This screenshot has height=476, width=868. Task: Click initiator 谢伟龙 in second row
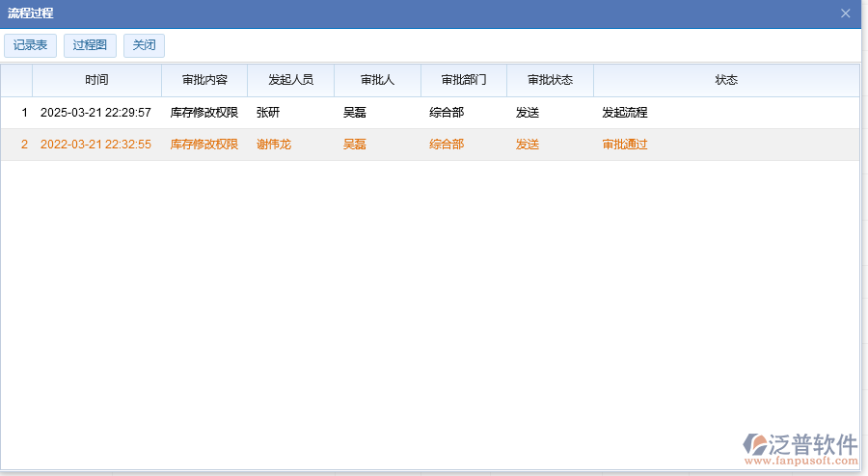274,145
